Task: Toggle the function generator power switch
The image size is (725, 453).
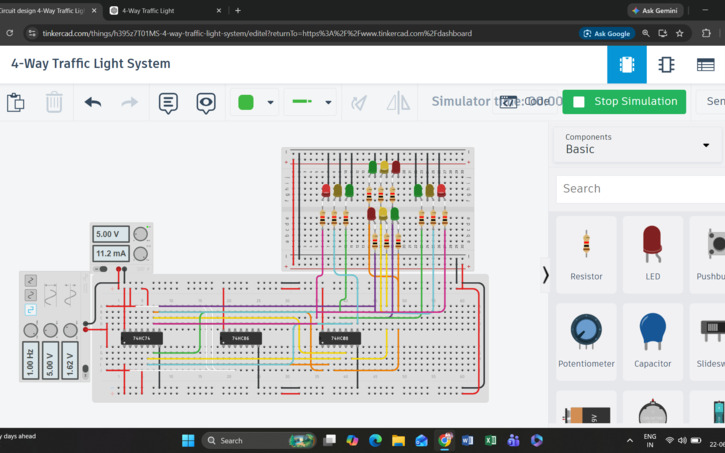Action: pos(86,370)
